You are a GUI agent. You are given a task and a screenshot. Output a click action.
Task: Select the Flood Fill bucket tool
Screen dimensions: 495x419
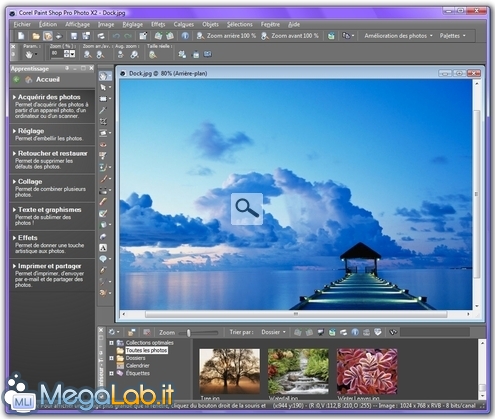pyautogui.click(x=103, y=224)
